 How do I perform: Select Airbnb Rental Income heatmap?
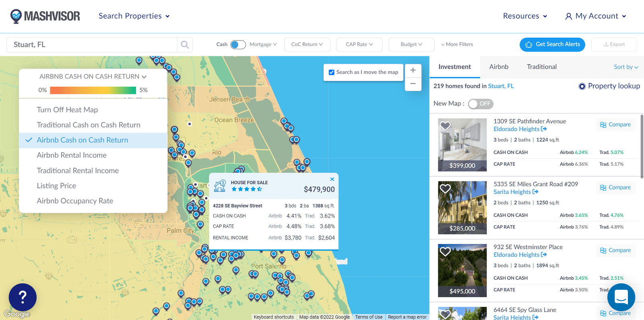pos(93,155)
